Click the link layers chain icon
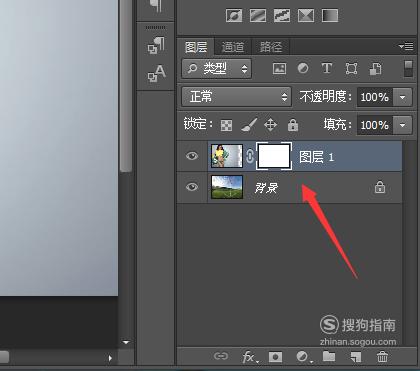The height and width of the screenshot is (371, 420). 221,356
